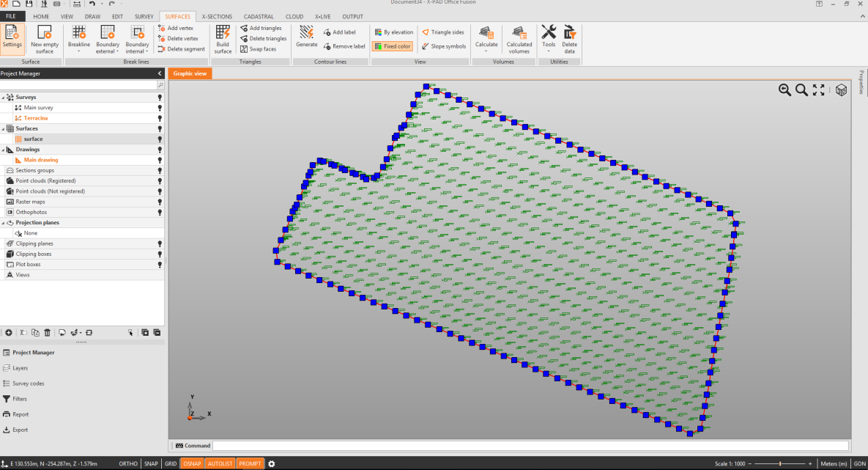Screen dimensions: 868x470
Task: Toggle OSNAP mode in status bar
Action: tap(192, 463)
